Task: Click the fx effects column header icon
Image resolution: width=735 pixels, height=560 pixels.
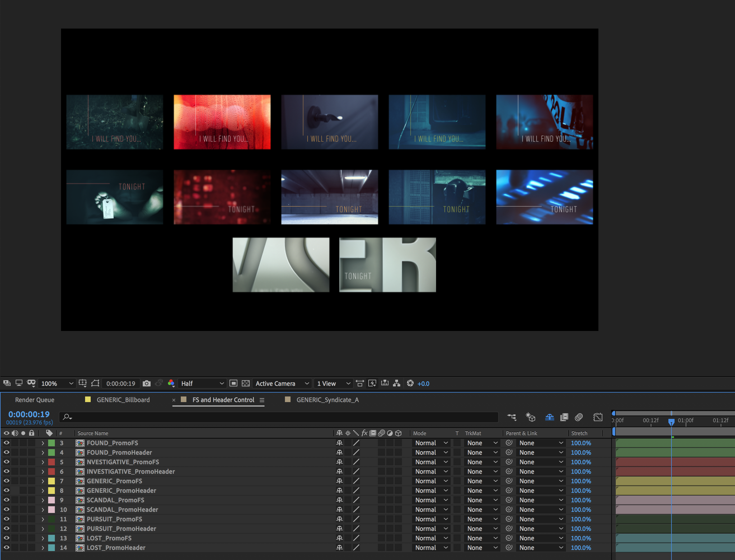Action: [x=364, y=433]
